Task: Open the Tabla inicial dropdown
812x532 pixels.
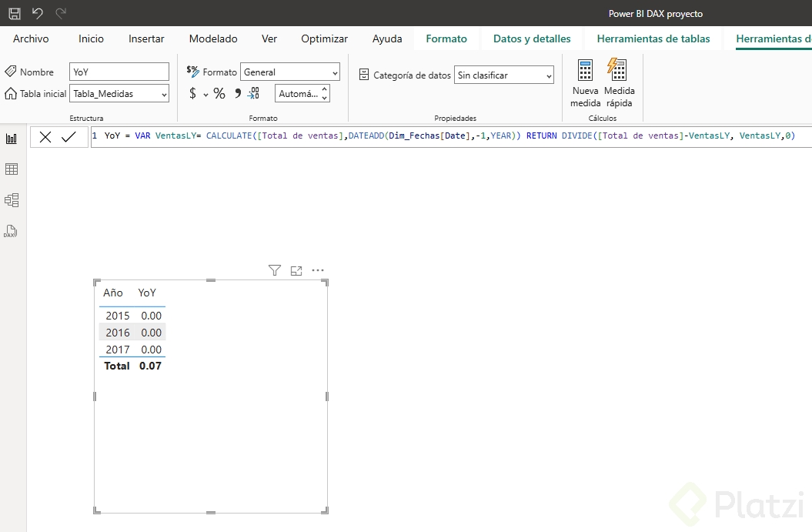Action: coord(119,94)
